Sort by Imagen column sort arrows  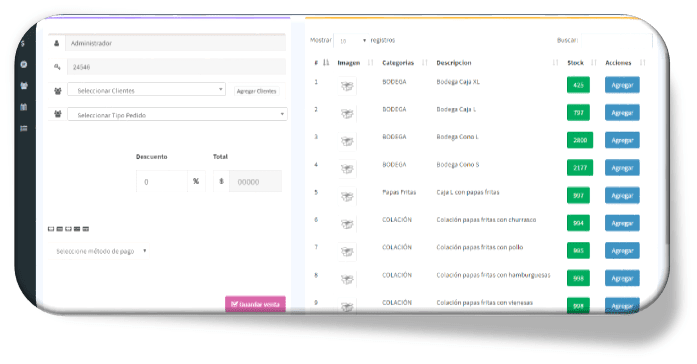point(370,63)
